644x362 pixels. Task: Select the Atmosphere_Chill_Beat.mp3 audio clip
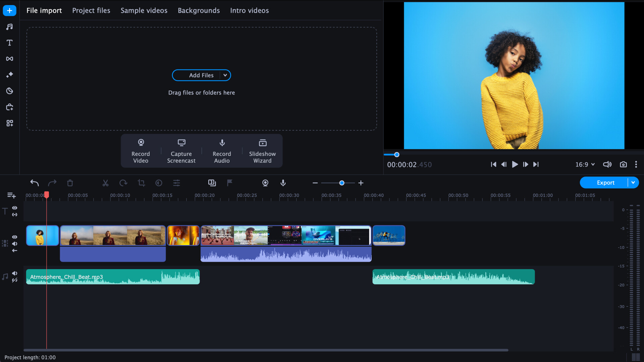pos(112,277)
